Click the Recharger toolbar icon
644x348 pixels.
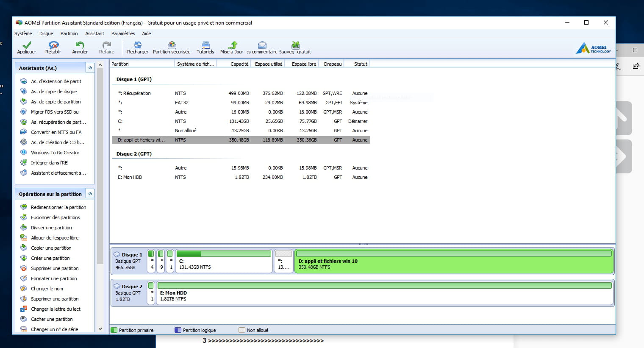point(138,45)
